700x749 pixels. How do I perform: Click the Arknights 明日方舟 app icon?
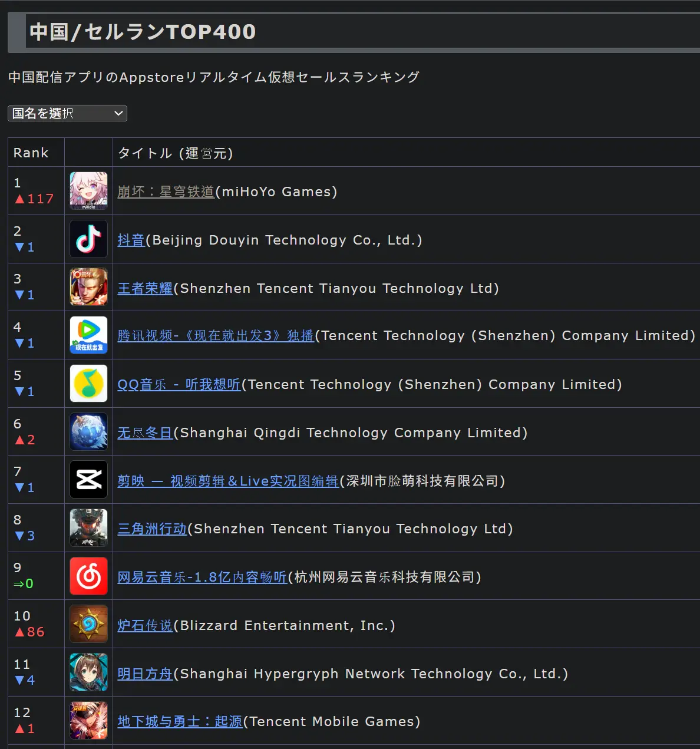pos(88,672)
